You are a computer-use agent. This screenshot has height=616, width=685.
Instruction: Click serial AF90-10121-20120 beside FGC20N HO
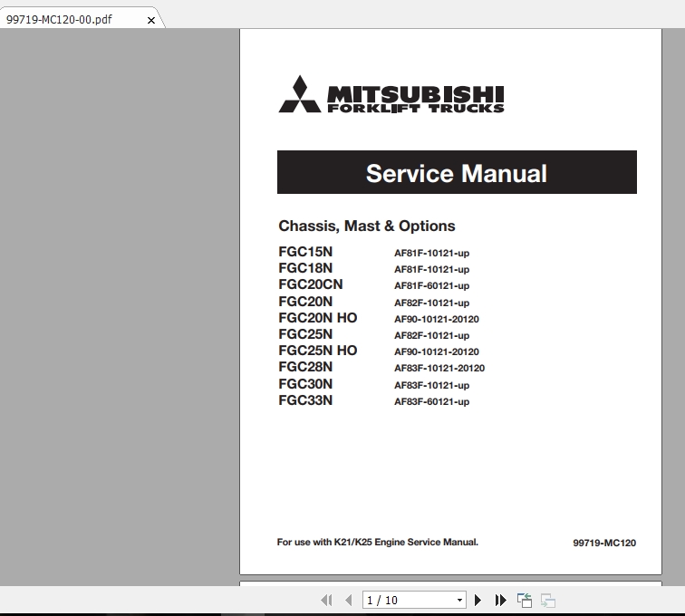437,320
